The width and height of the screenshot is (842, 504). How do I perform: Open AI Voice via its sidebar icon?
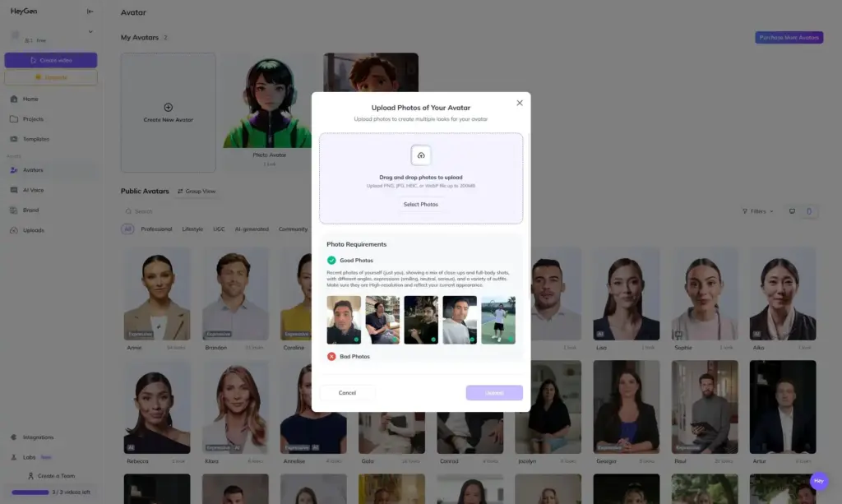[14, 190]
